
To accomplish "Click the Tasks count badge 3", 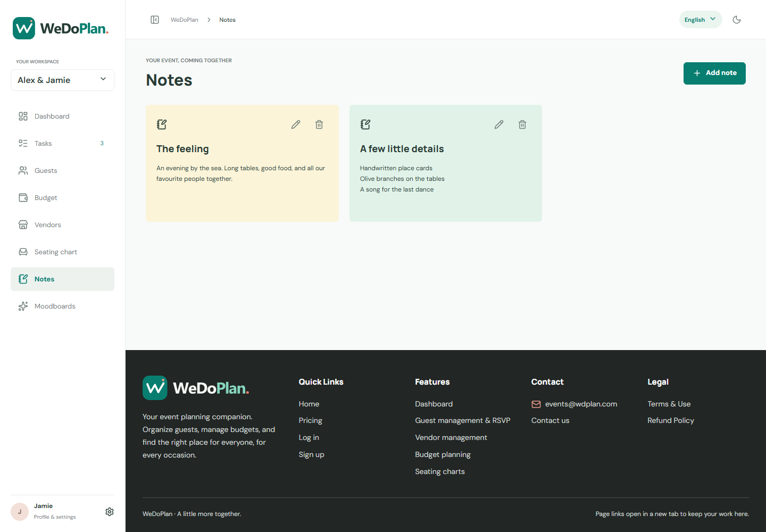I will pos(102,144).
